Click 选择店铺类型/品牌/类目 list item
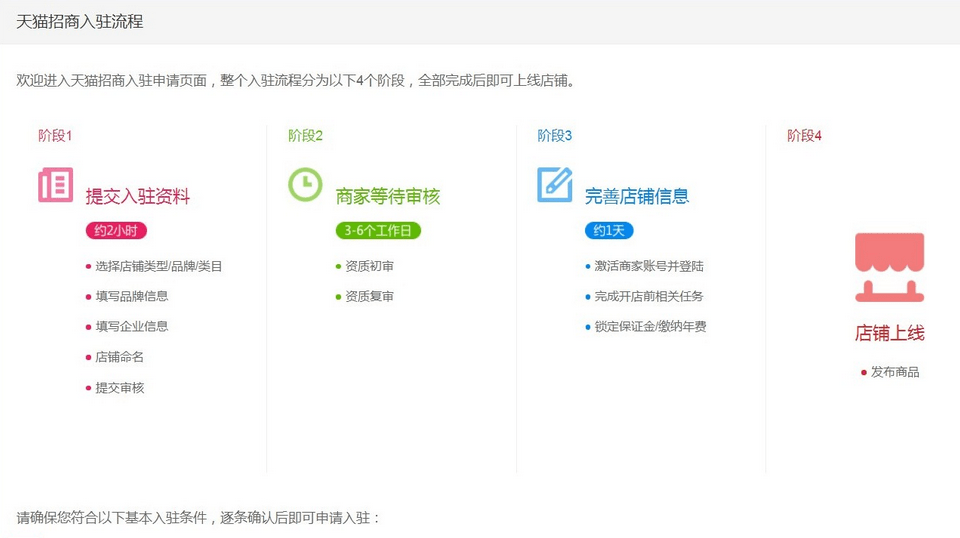 (x=154, y=266)
